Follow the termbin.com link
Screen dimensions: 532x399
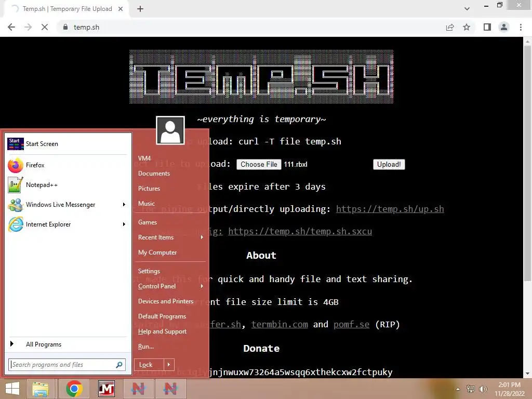pos(280,325)
